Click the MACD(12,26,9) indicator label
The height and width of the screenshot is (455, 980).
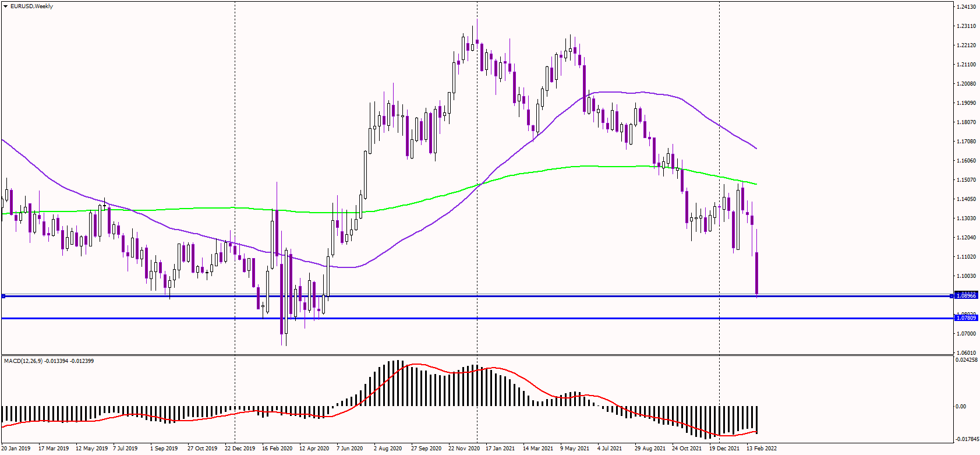[49, 361]
